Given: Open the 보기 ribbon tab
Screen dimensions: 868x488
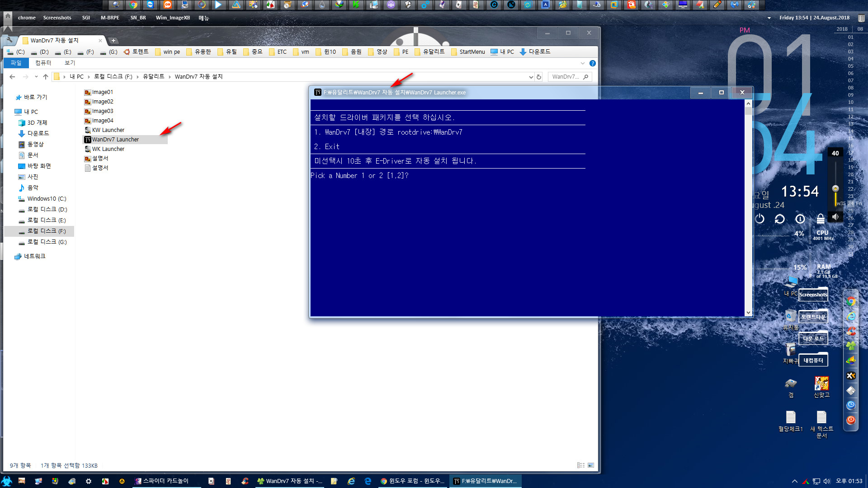Looking at the screenshot, I should [x=70, y=63].
